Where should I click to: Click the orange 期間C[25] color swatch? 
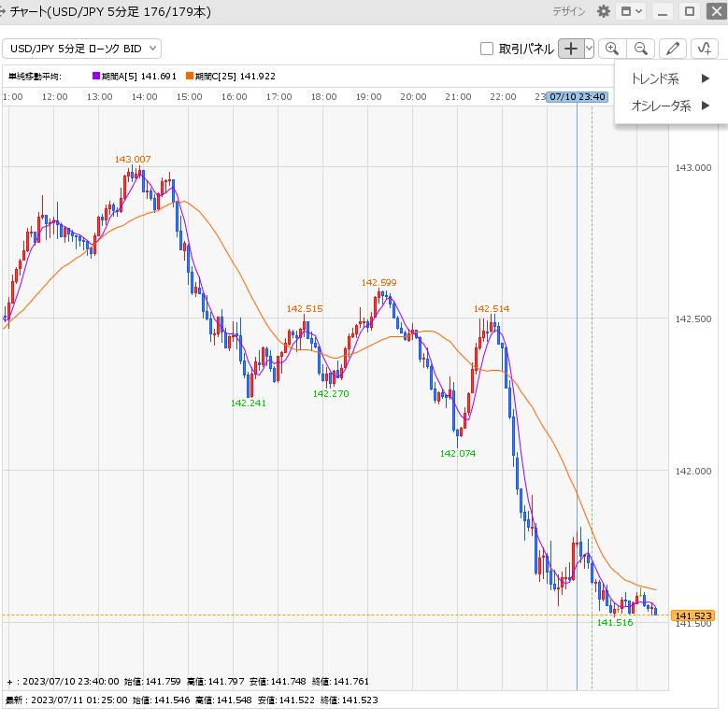pyautogui.click(x=190, y=77)
